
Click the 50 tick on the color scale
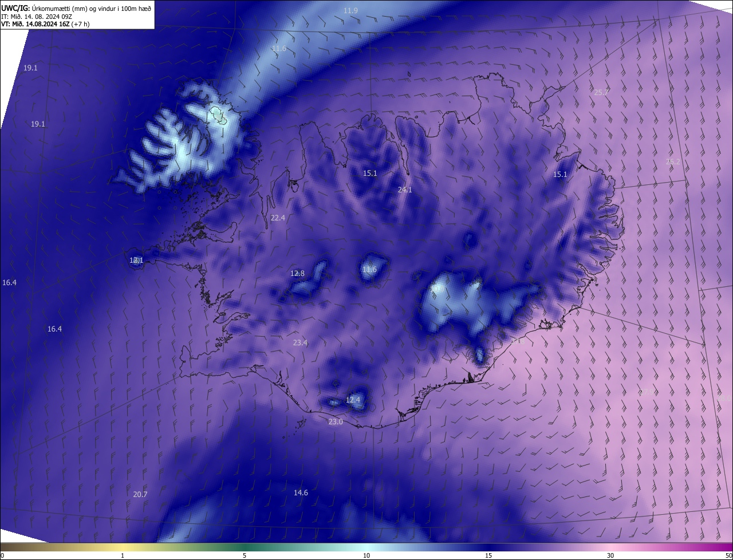tap(729, 555)
